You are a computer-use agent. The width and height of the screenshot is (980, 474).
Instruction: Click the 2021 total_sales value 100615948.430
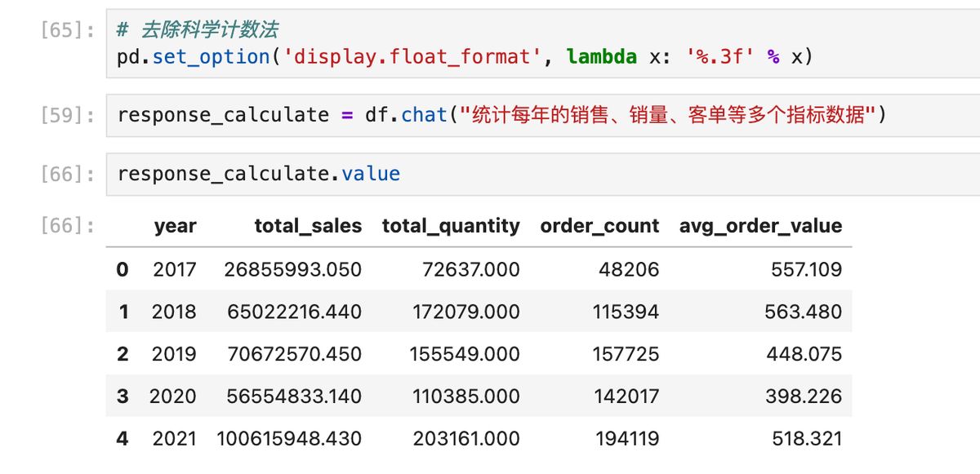click(x=290, y=438)
